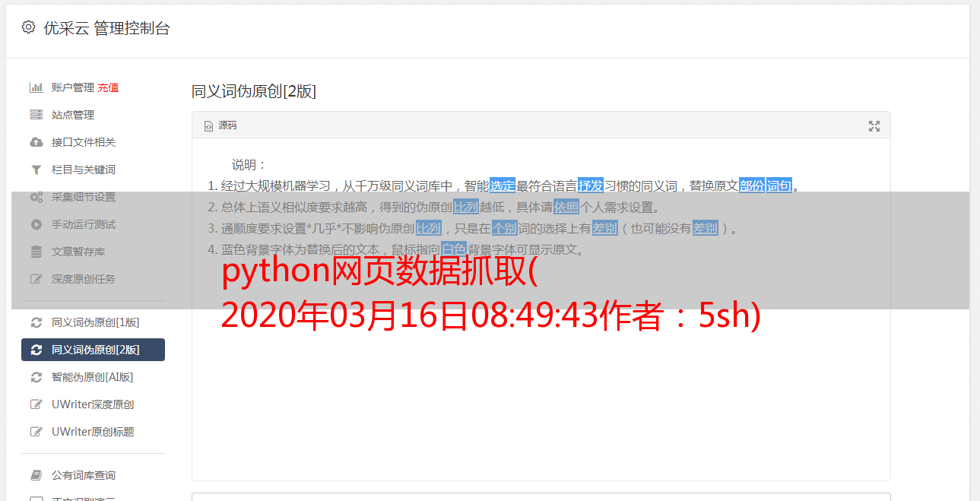This screenshot has height=501, width=980.
Task: Click the edit icon beside UWriter深度原创
Action: (36, 404)
